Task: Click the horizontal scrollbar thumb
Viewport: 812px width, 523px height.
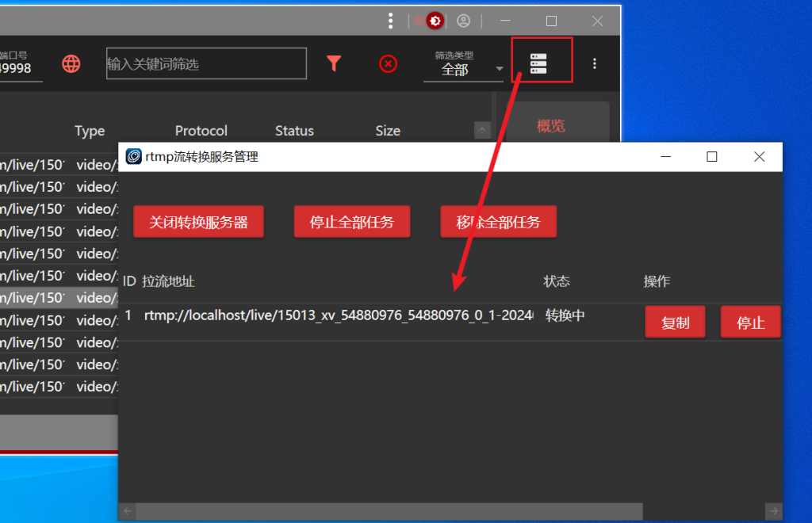Action: pyautogui.click(x=389, y=511)
